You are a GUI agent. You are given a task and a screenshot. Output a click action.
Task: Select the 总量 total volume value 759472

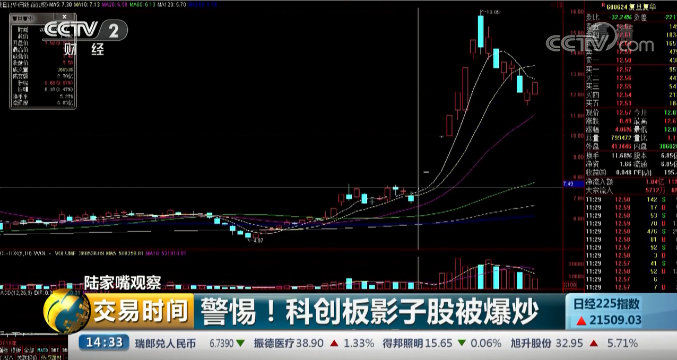[621, 138]
